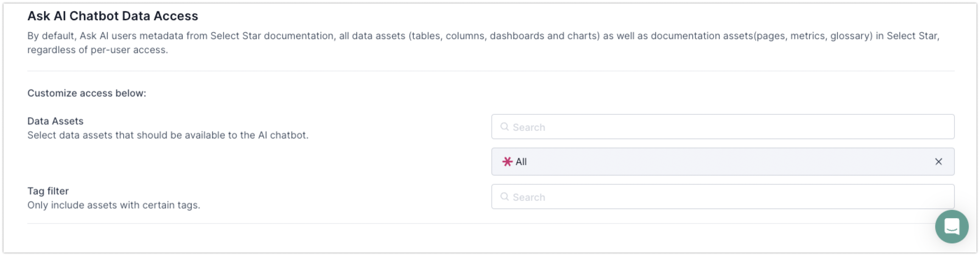Focus the Data Assets search field

click(723, 127)
